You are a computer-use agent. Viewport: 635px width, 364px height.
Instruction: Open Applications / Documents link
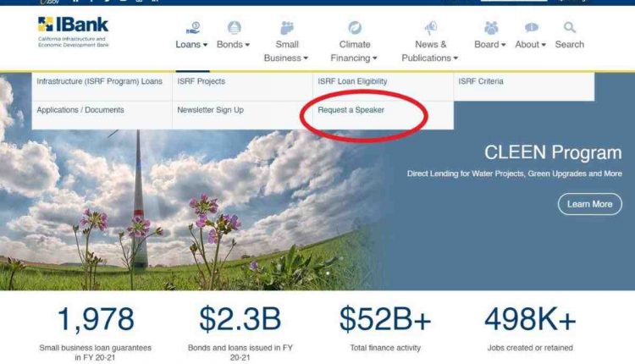[80, 110]
